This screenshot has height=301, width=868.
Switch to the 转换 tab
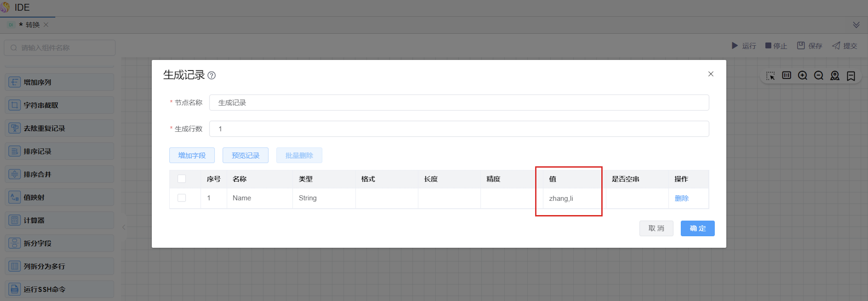(x=32, y=25)
